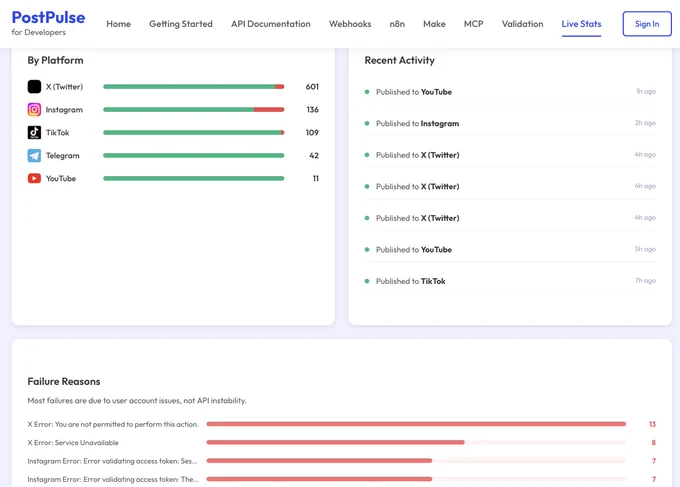680x487 pixels.
Task: Open the Getting Started page
Action: pos(181,24)
